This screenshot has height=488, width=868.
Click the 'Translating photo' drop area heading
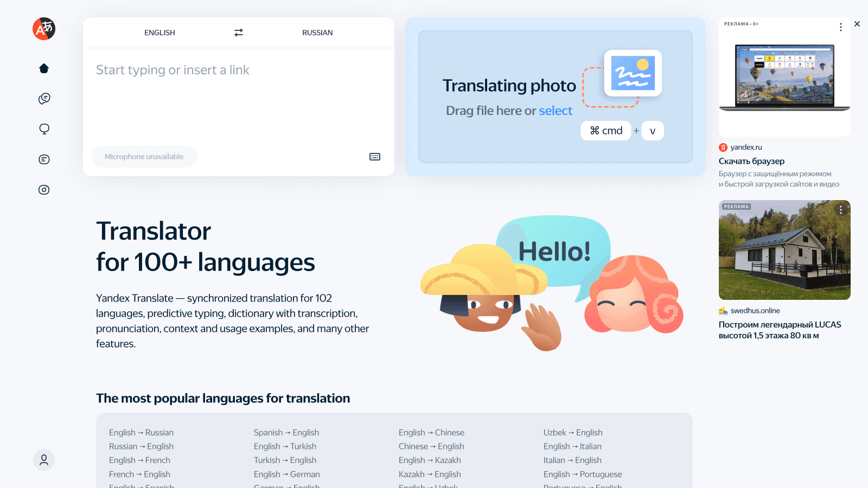pyautogui.click(x=509, y=86)
